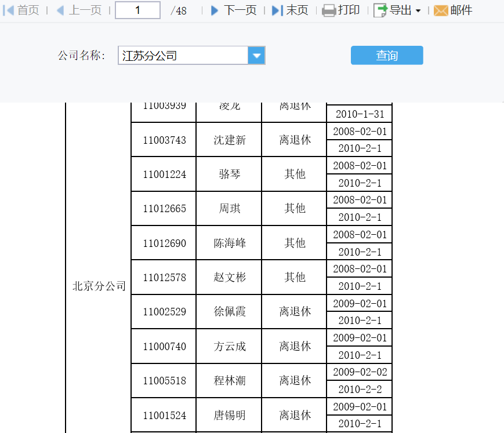Image resolution: width=504 pixels, height=433 pixels.
Task: Click the name 徐佩霞
Action: [x=230, y=312]
